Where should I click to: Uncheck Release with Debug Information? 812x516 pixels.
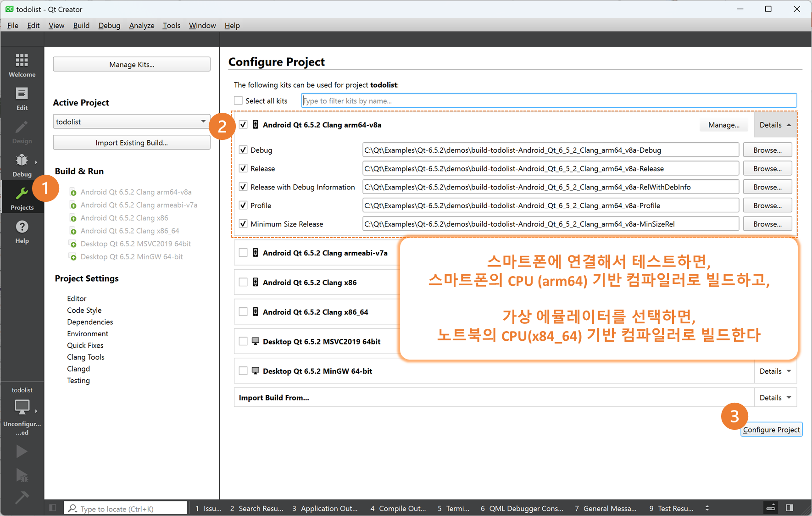[243, 187]
